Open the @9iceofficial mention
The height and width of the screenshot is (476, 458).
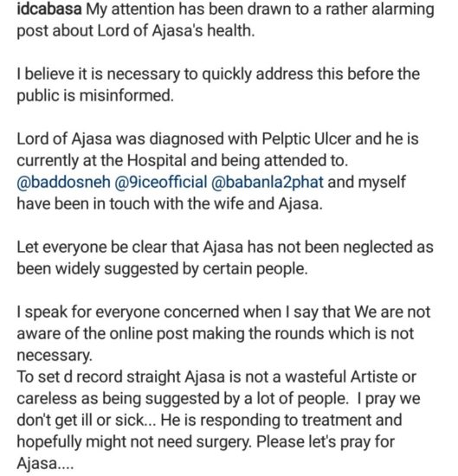tap(161, 182)
